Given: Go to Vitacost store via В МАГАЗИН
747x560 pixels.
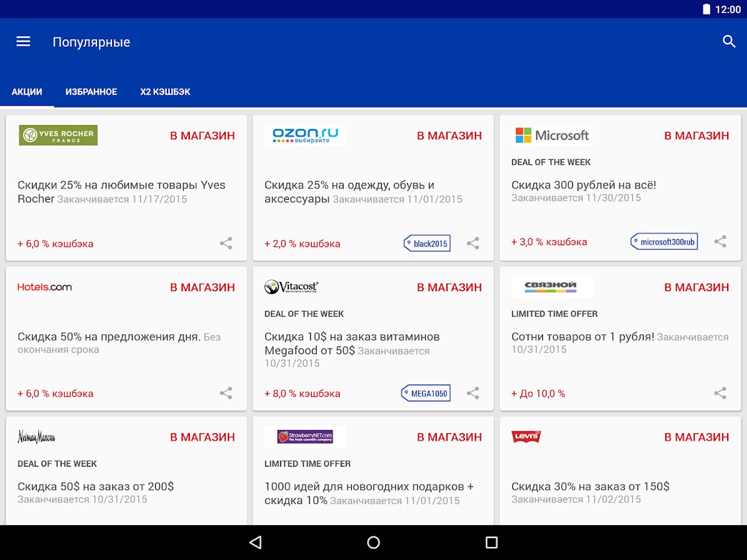Looking at the screenshot, I should click(x=449, y=287).
